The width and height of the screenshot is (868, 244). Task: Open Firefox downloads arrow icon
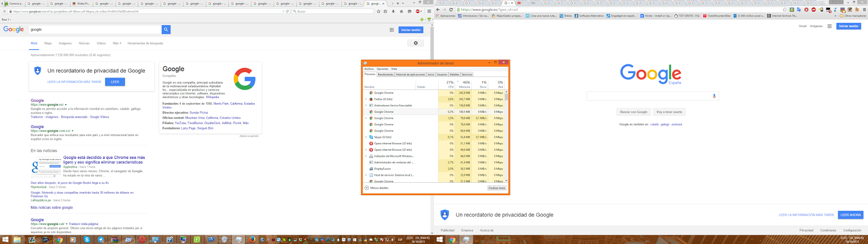[x=393, y=11]
